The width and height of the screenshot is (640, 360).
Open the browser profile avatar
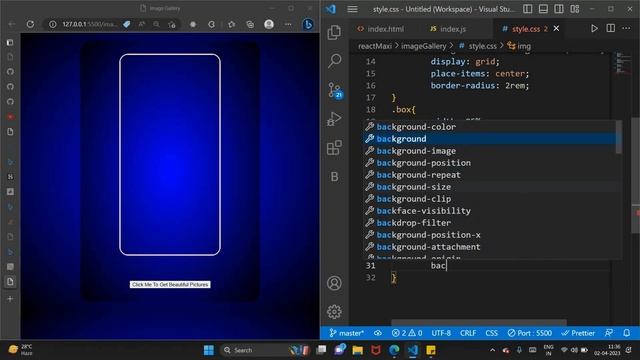tap(269, 24)
